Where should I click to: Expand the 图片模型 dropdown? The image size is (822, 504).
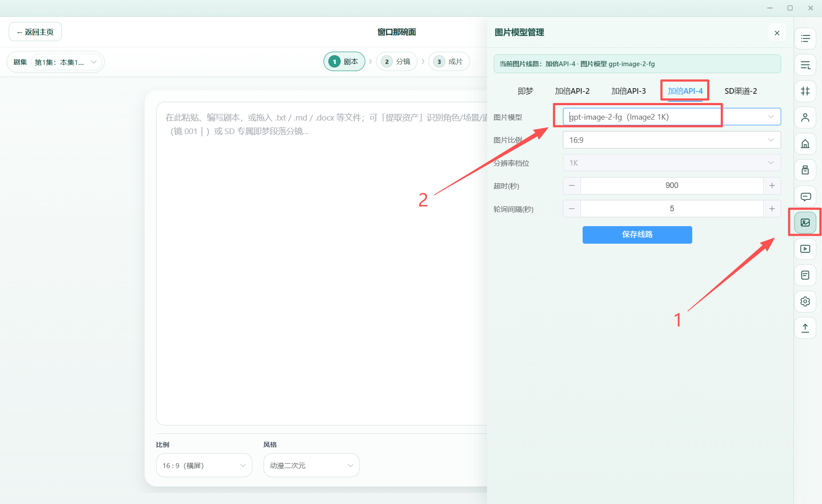(672, 117)
